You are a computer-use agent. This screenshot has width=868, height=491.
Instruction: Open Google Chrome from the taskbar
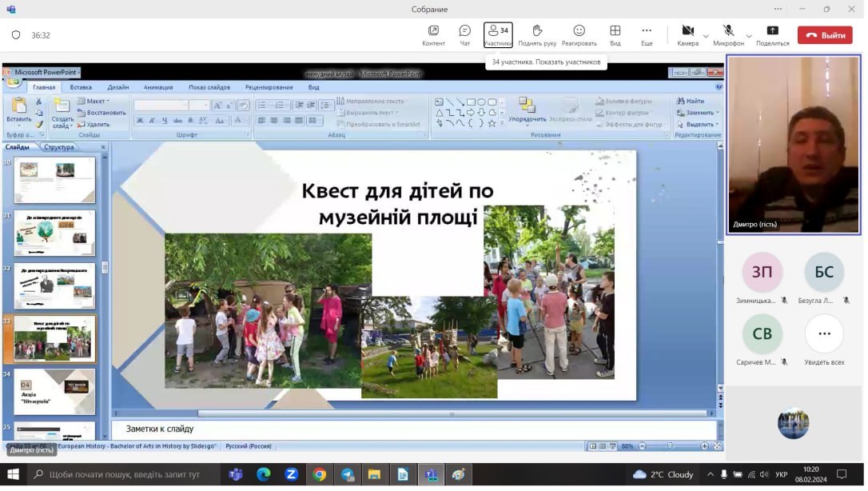(319, 474)
